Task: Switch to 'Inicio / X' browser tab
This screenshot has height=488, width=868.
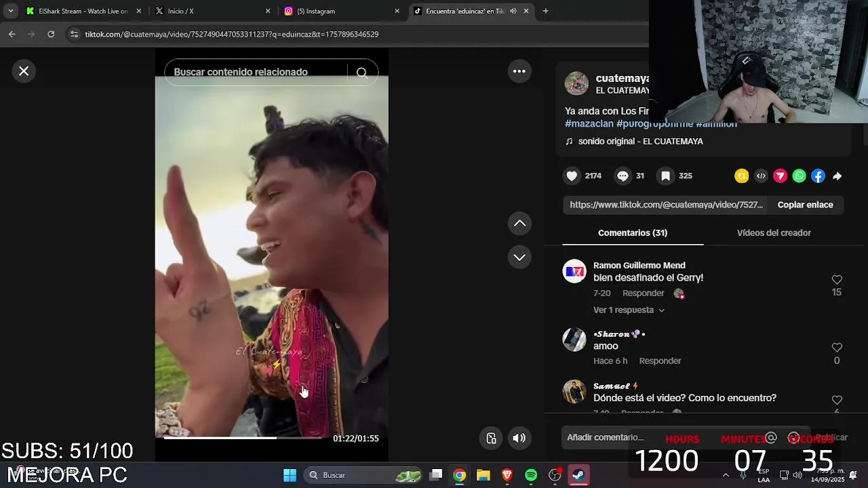Action: (212, 11)
